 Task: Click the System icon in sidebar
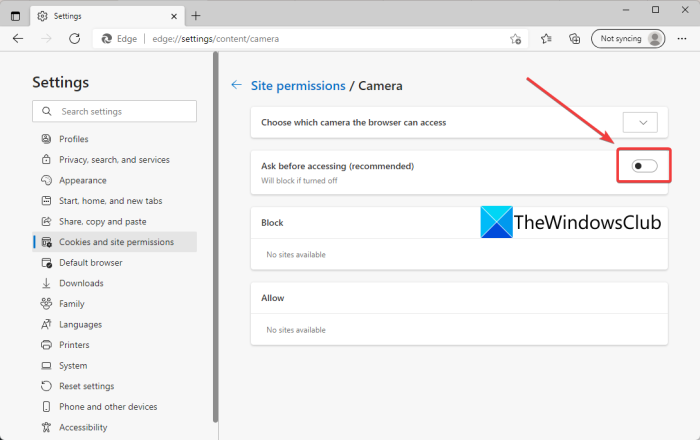tap(46, 365)
